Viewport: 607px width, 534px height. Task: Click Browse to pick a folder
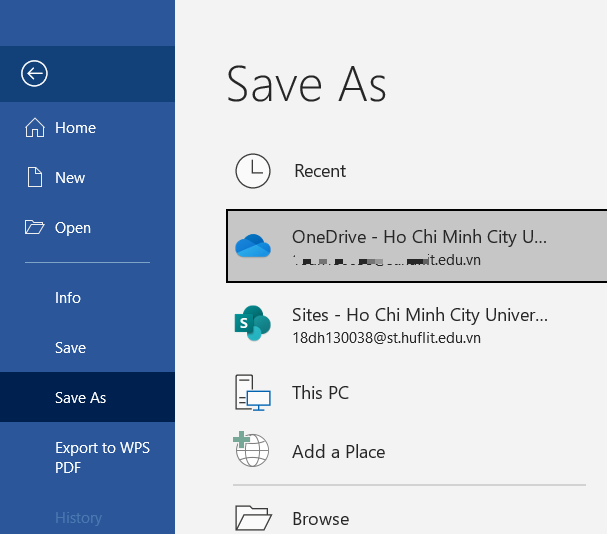tap(417, 519)
